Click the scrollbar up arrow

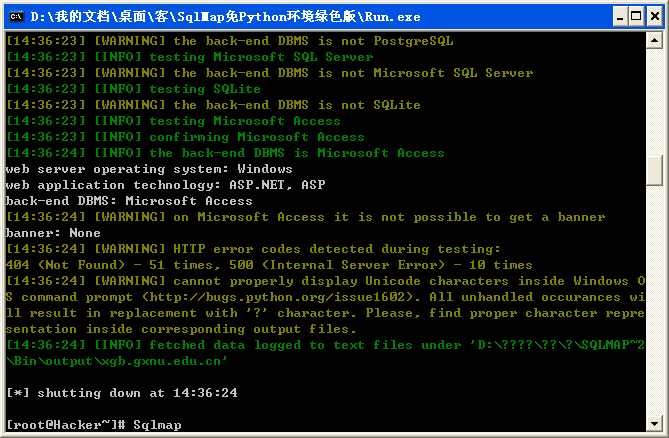[654, 41]
